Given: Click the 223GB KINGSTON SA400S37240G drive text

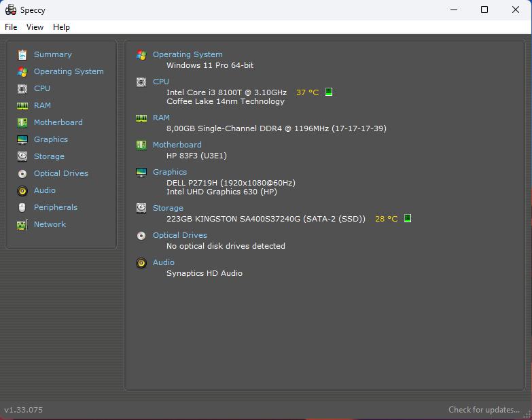Looking at the screenshot, I should tap(266, 219).
